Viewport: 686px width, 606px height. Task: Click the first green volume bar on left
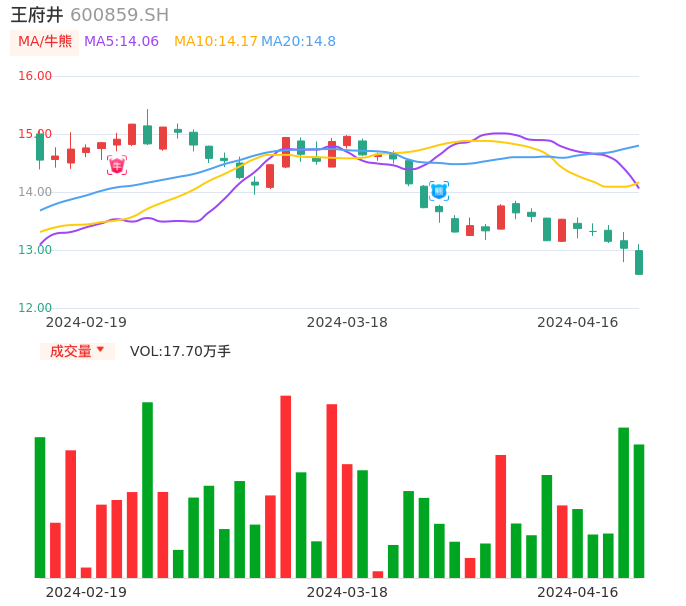pos(40,507)
